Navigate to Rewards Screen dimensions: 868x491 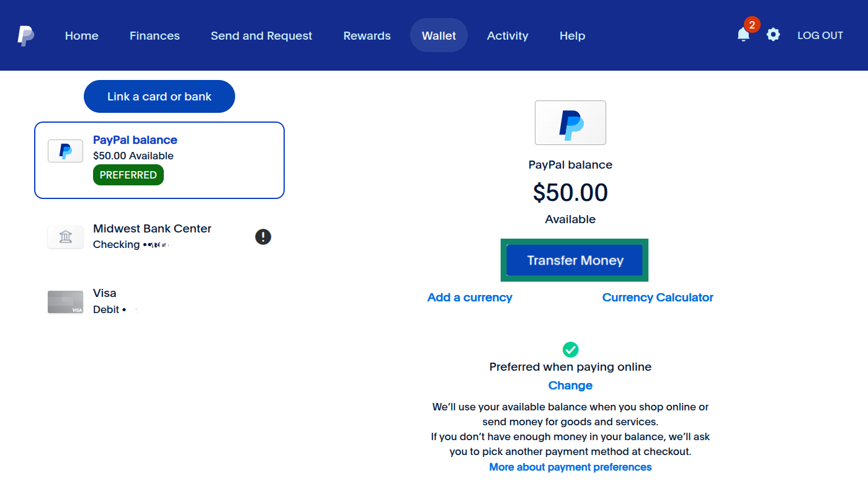[367, 35]
